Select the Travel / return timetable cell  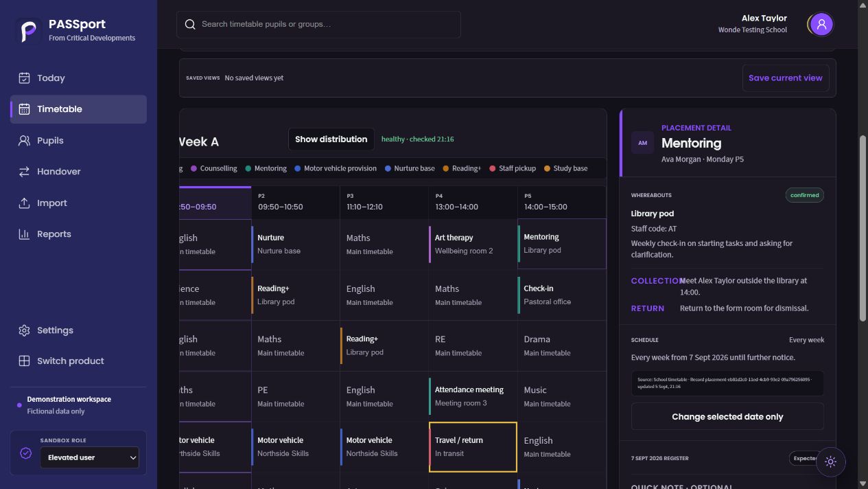pyautogui.click(x=473, y=447)
